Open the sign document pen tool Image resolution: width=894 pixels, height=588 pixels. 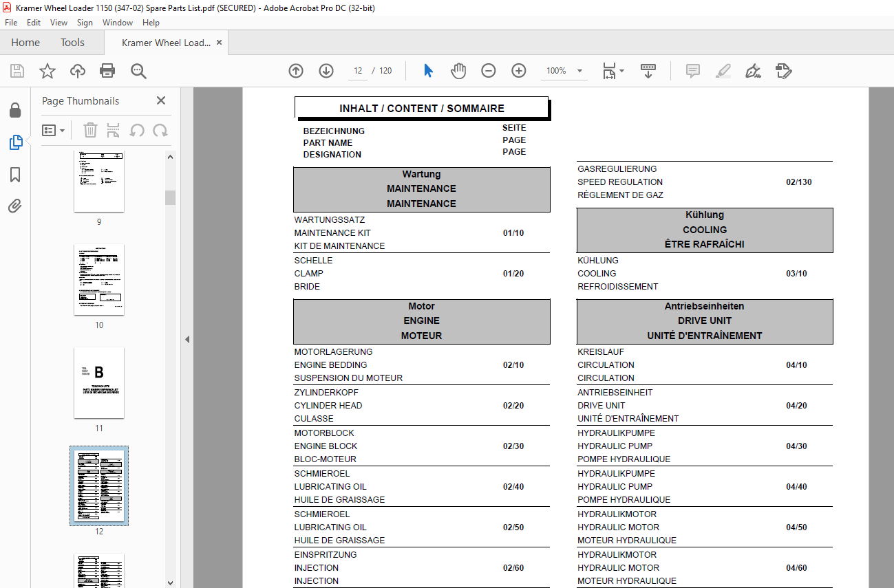coord(753,71)
